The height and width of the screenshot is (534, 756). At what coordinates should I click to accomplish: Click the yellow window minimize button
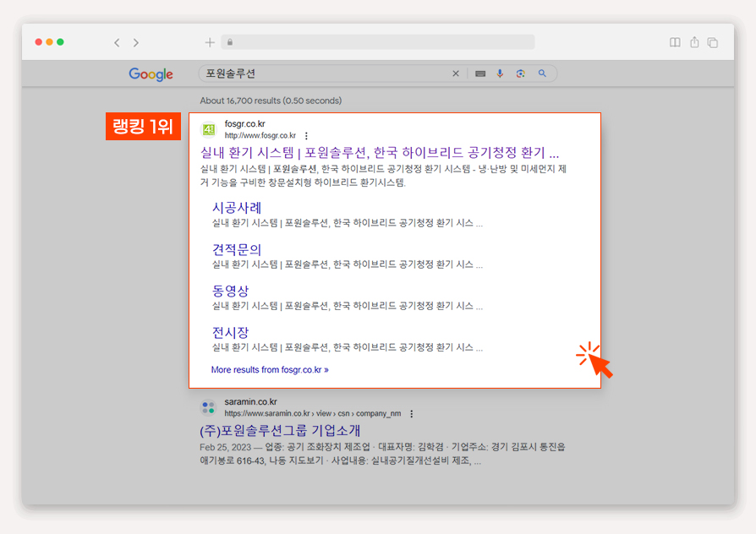pyautogui.click(x=49, y=42)
